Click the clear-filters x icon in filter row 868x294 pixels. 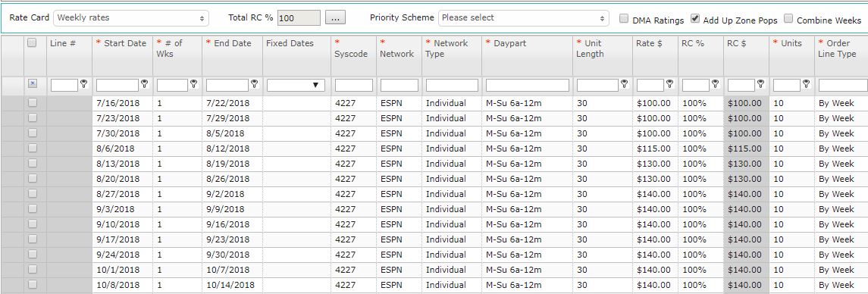point(32,83)
